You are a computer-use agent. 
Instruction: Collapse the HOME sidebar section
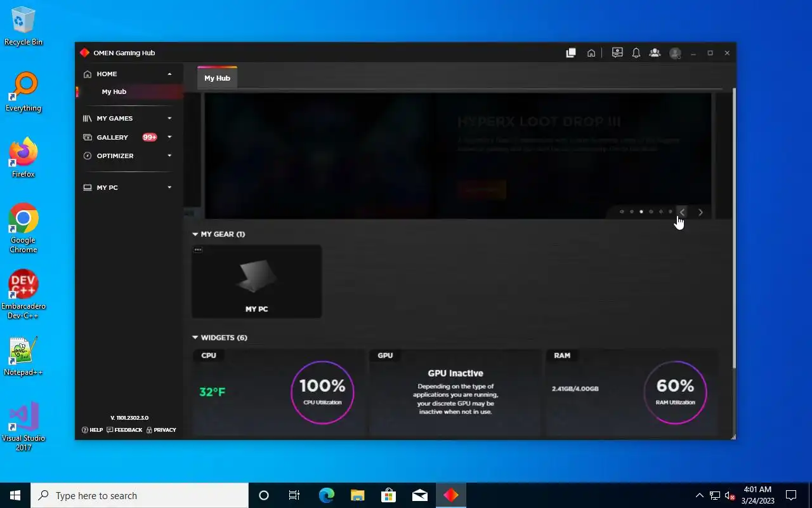pos(169,74)
